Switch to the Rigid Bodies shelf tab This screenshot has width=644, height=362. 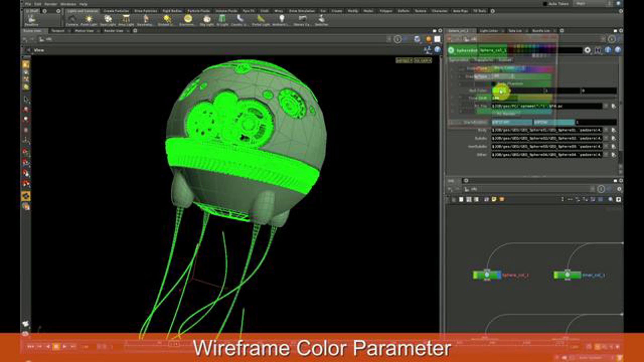(172, 11)
